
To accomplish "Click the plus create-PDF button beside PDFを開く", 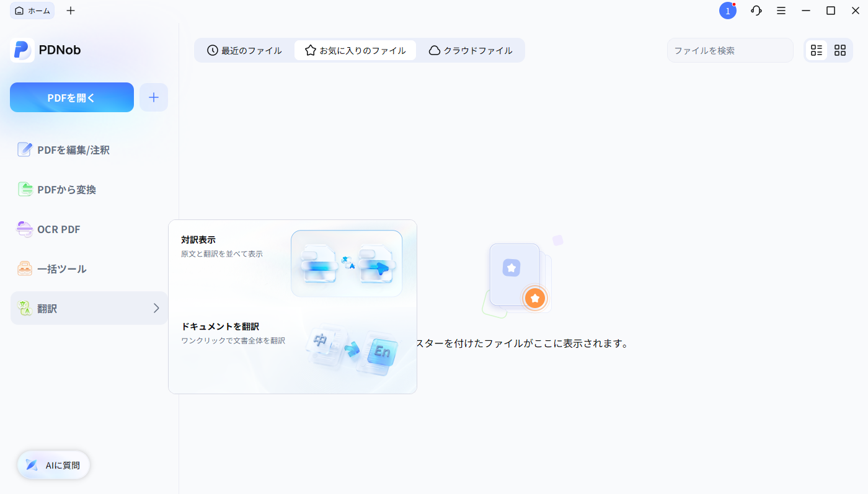I will [x=154, y=97].
